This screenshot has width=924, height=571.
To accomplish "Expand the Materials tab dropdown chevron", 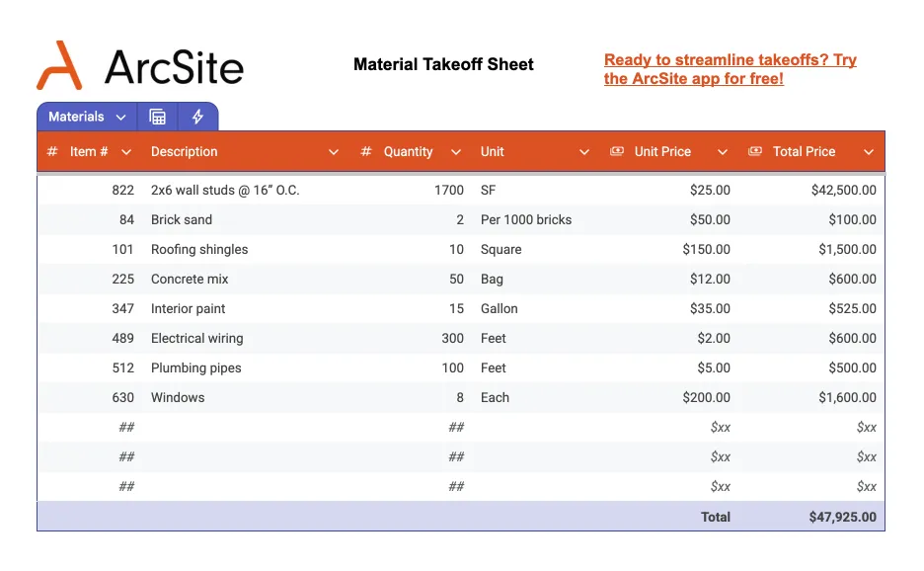I will pyautogui.click(x=120, y=118).
